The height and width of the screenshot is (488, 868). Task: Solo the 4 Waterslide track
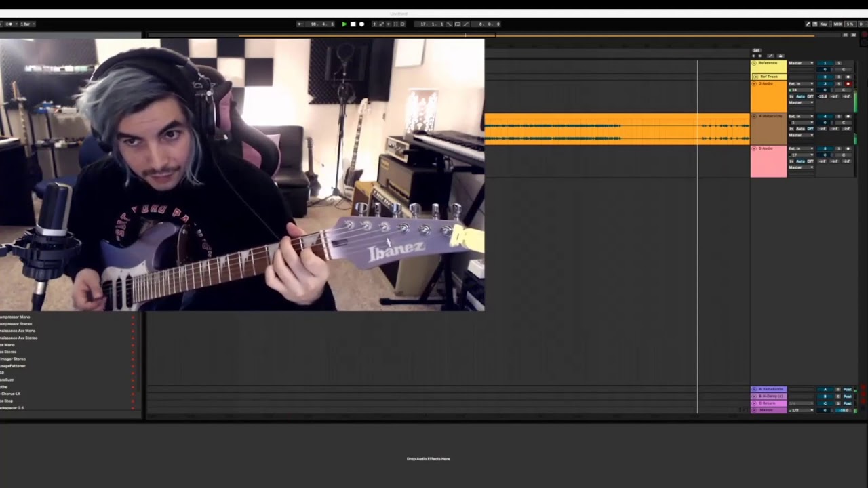(x=839, y=116)
